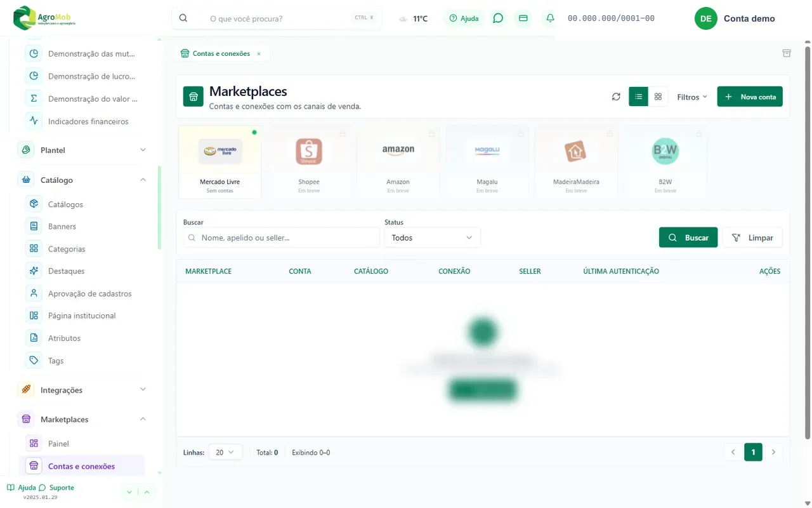Click the Ajuda button in the header

pyautogui.click(x=464, y=18)
